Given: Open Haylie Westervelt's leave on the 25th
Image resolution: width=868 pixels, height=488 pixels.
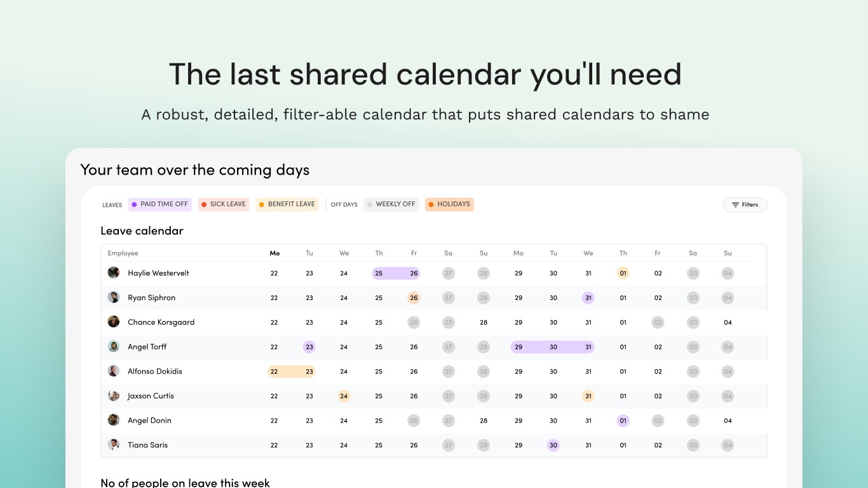Looking at the screenshot, I should [x=379, y=273].
